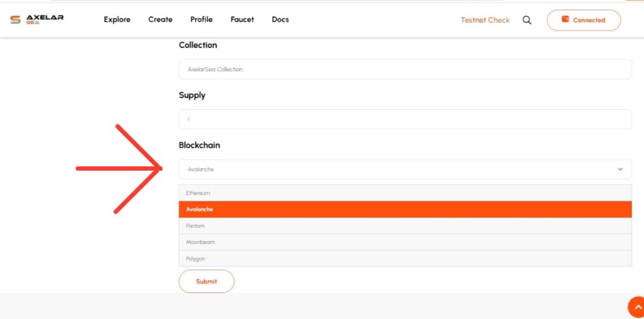
Task: Click the AxelarSea logo icon
Action: [15, 20]
